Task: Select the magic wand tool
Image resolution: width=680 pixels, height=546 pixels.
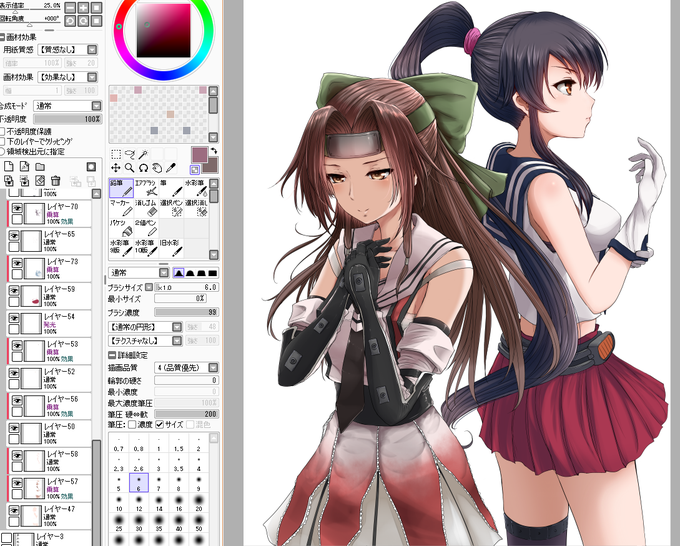Action: (143, 154)
